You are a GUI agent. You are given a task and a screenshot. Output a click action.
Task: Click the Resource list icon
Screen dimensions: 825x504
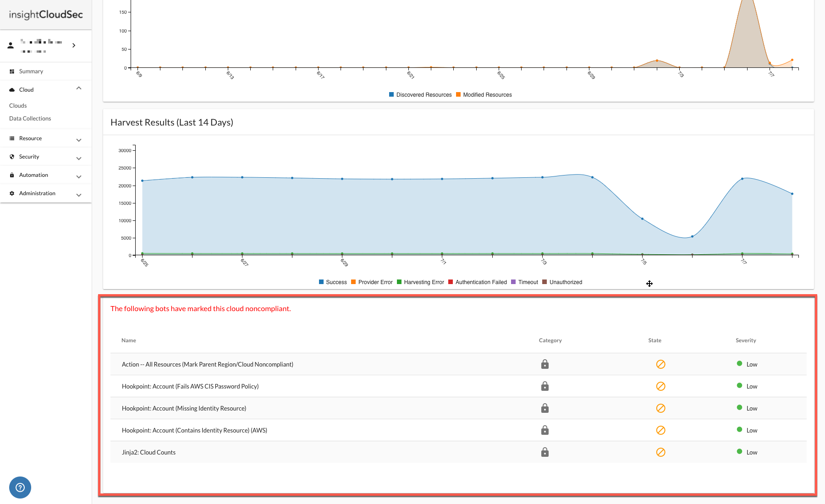tap(12, 138)
